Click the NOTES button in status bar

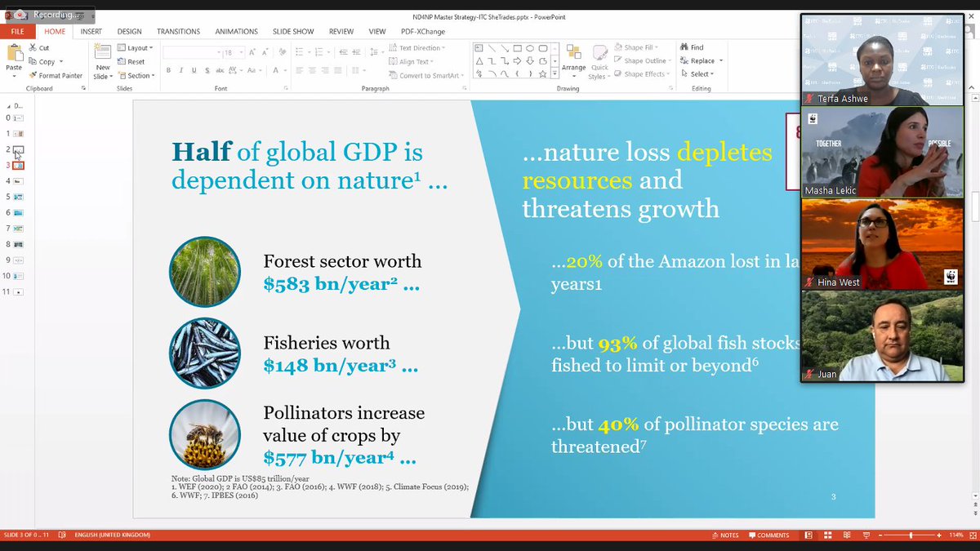(x=725, y=535)
